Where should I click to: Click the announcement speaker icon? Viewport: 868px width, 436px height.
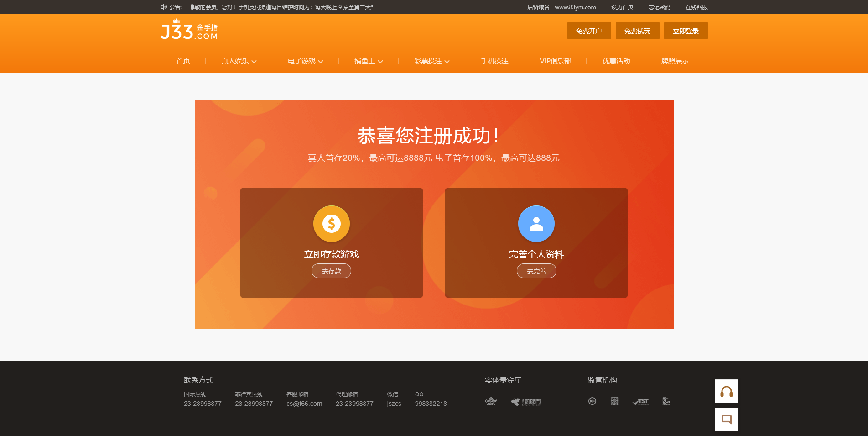[164, 7]
